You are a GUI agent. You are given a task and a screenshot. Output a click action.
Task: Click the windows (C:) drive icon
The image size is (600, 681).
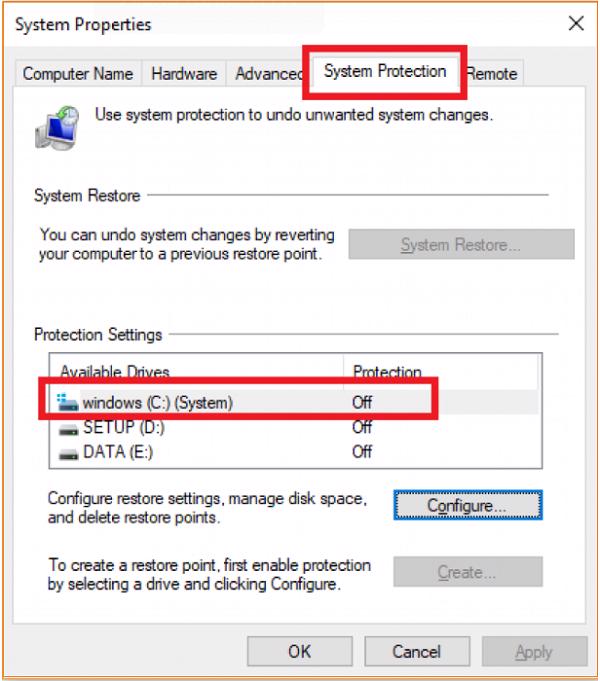point(68,403)
